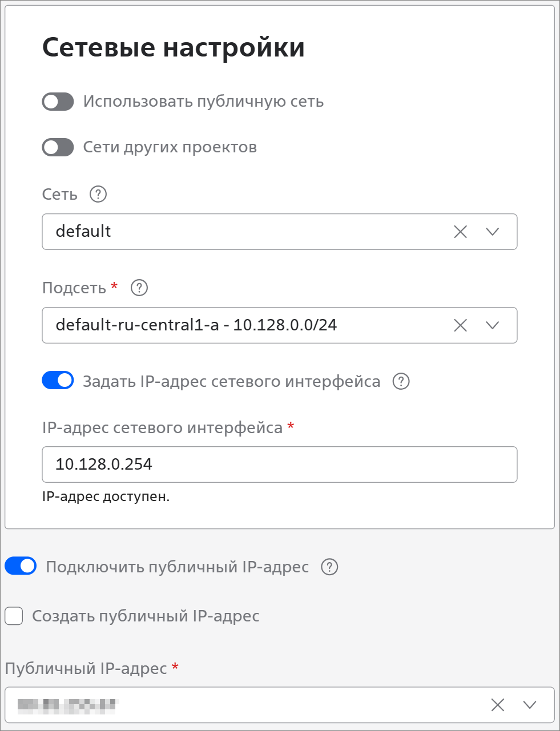Viewport: 560px width, 731px height.
Task: Open the Публичный IP-адрес dropdown arrow
Action: [x=530, y=705]
